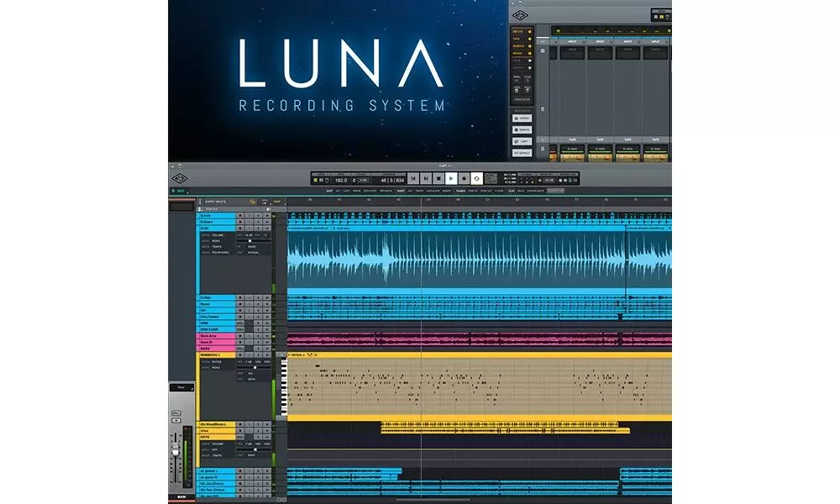Select the OPM COMP track header

coord(217,329)
